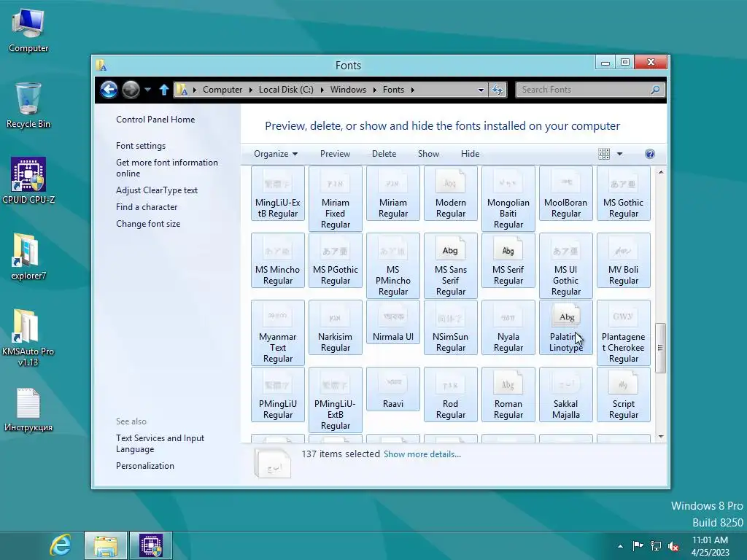Select the Plantagenet Cherokee Regular font

click(x=623, y=332)
